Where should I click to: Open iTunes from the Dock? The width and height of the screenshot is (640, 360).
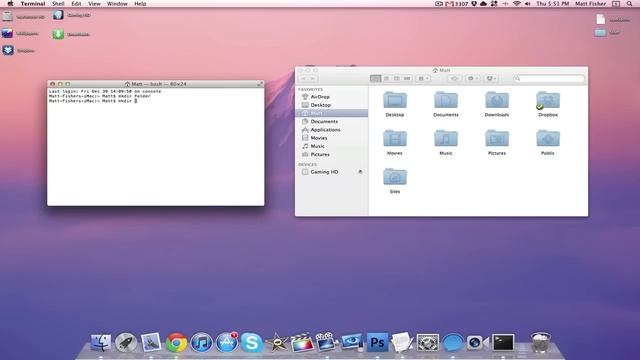click(x=201, y=342)
